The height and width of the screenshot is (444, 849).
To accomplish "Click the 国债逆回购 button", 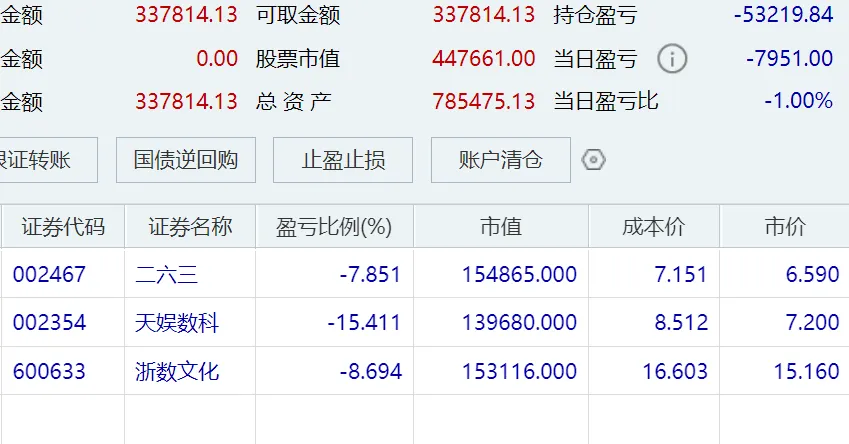I will [186, 160].
